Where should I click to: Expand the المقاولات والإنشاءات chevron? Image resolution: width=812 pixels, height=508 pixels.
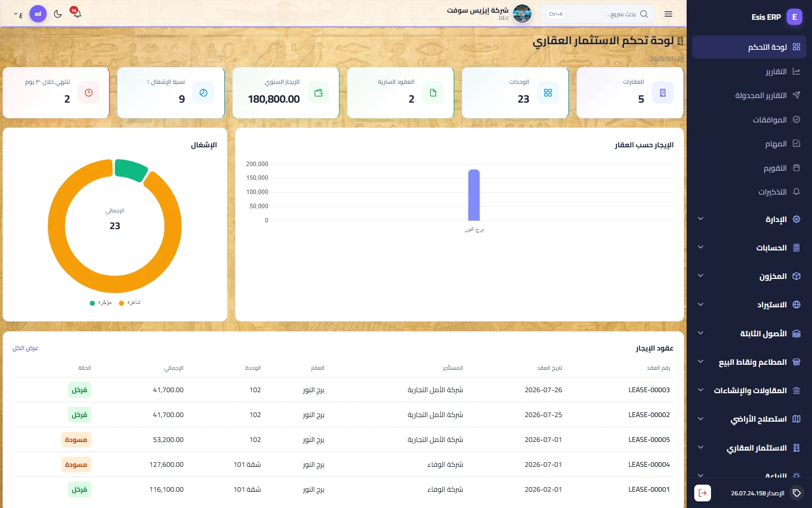[x=700, y=390]
